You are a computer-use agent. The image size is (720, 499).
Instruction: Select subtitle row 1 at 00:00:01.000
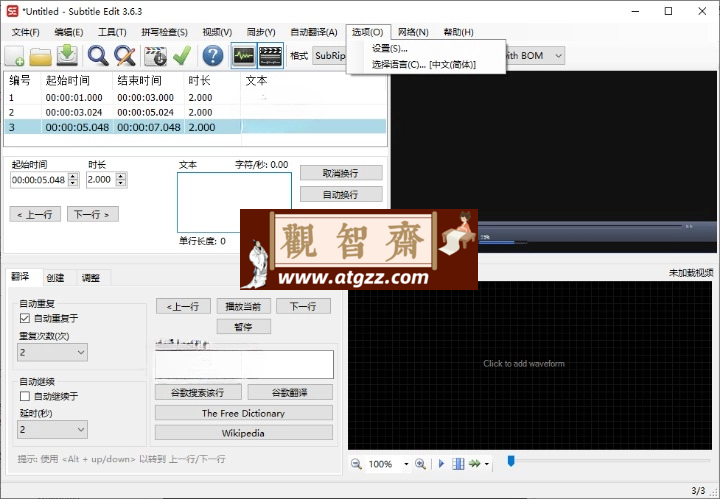click(x=195, y=97)
